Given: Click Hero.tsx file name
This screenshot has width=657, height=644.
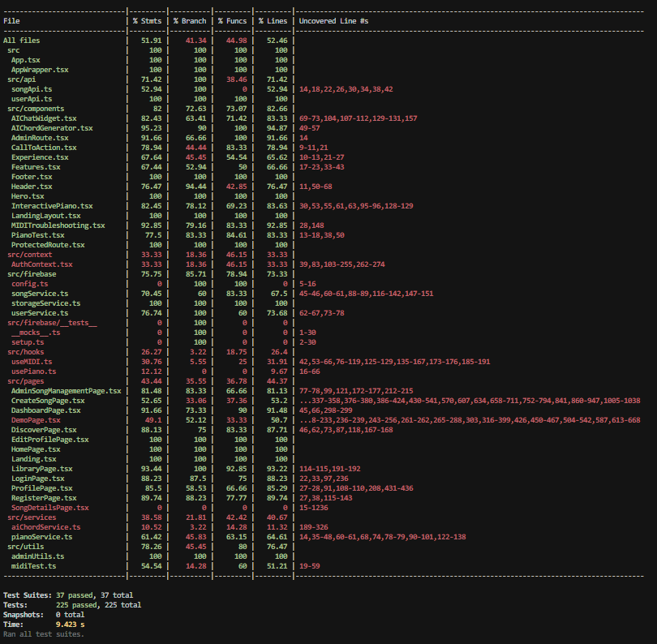Looking at the screenshot, I should [x=28, y=196].
